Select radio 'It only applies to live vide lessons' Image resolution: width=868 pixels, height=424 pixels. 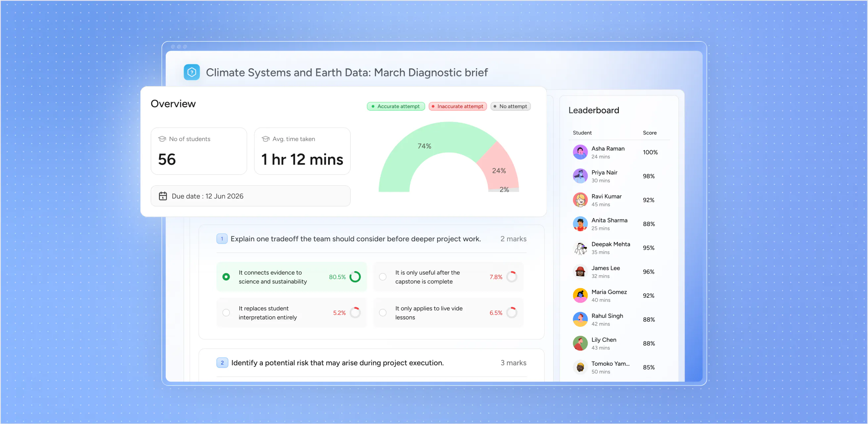383,313
